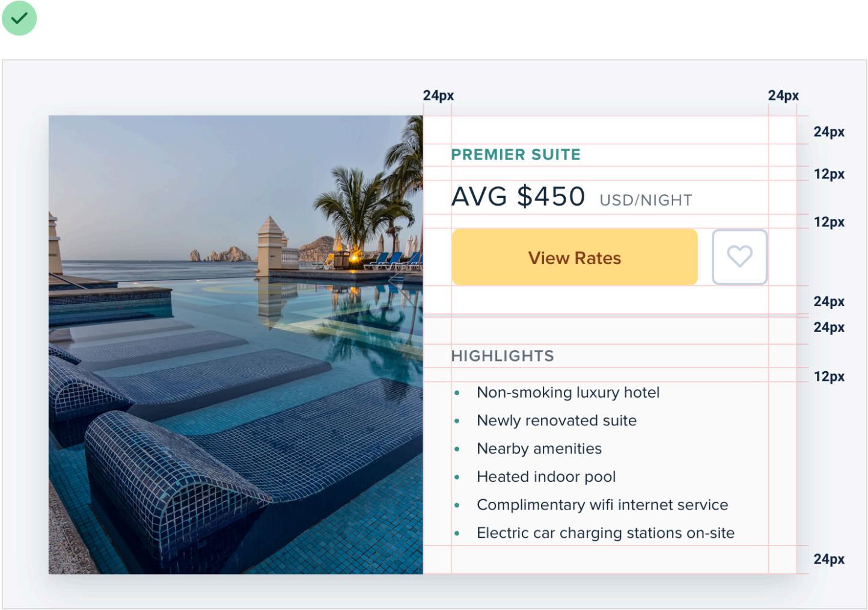Click the Non-smoking luxury hotel item
This screenshot has width=868, height=610.
pyautogui.click(x=568, y=393)
